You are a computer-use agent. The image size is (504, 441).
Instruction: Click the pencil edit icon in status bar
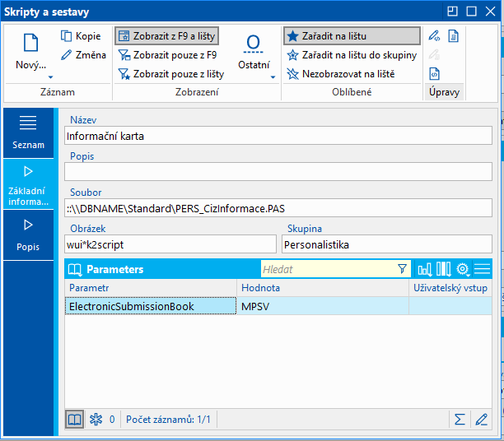tap(481, 419)
